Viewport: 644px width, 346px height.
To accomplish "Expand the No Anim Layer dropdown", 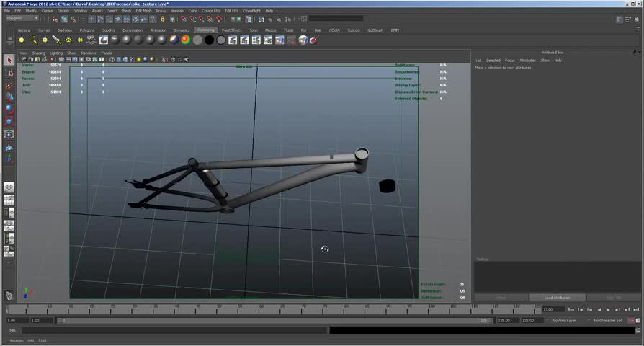I will click(x=565, y=320).
